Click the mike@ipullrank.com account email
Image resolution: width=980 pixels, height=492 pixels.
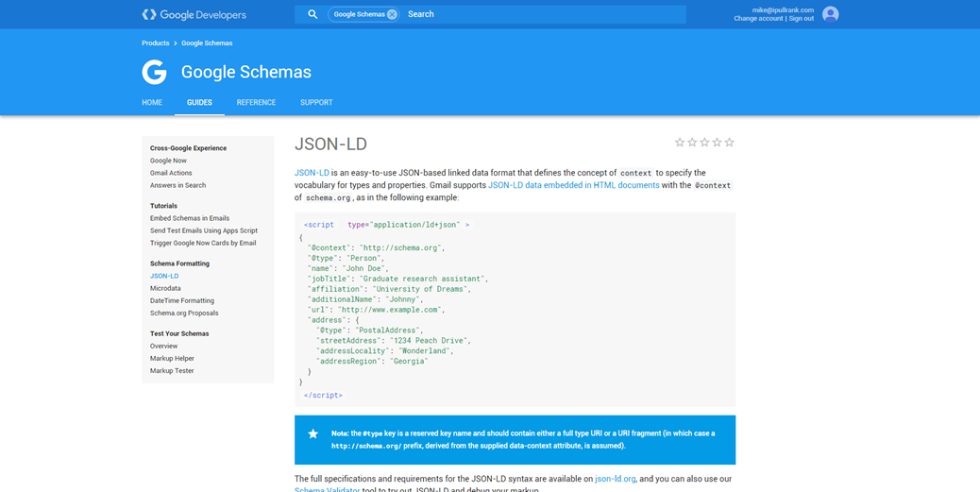[x=783, y=10]
